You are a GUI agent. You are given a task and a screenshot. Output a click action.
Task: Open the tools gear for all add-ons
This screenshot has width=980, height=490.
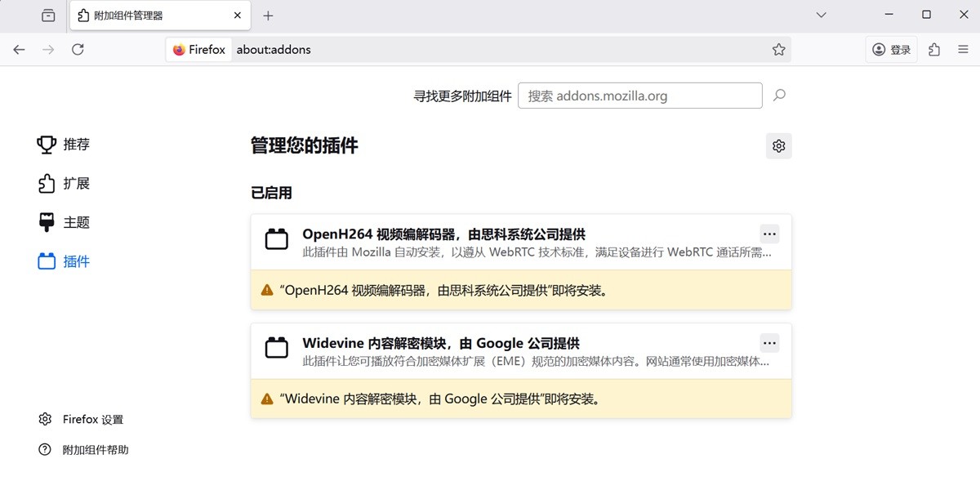point(778,145)
